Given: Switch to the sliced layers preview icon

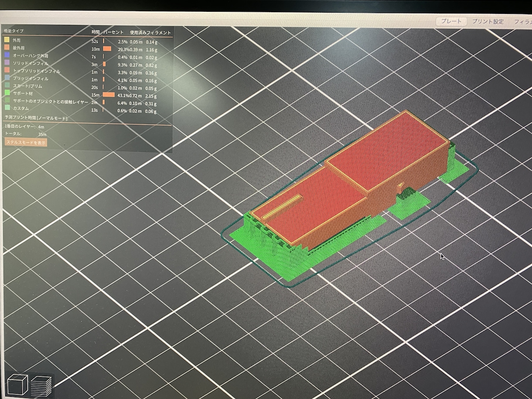Looking at the screenshot, I should point(41,386).
